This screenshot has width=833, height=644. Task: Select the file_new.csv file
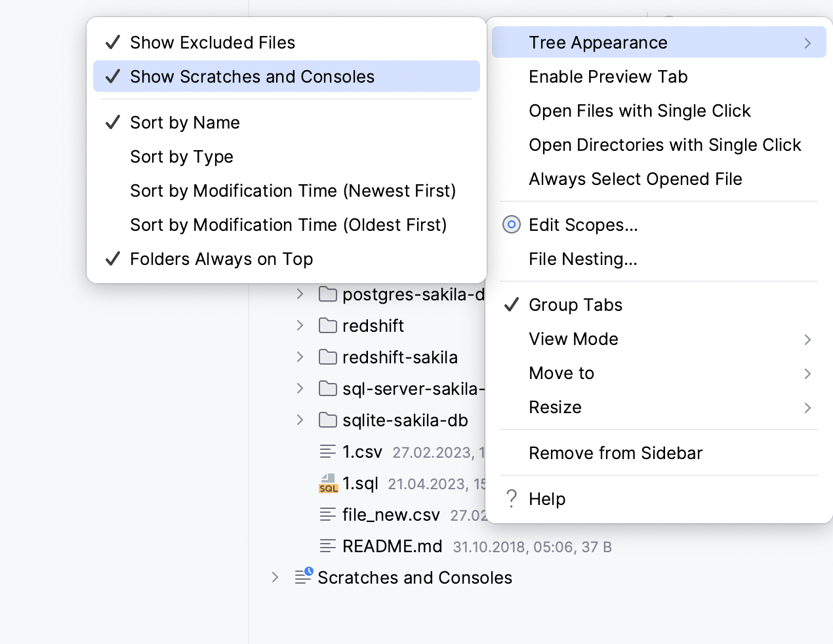pos(391,515)
